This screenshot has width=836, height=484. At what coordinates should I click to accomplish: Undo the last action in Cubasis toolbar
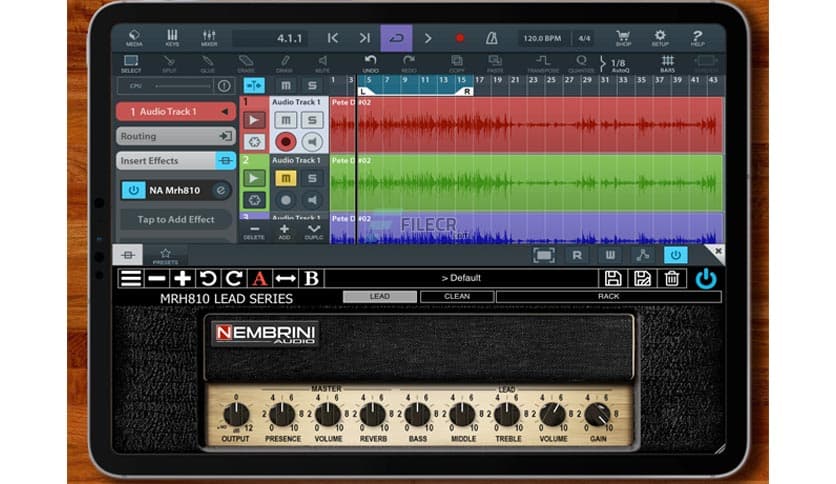coord(371,64)
